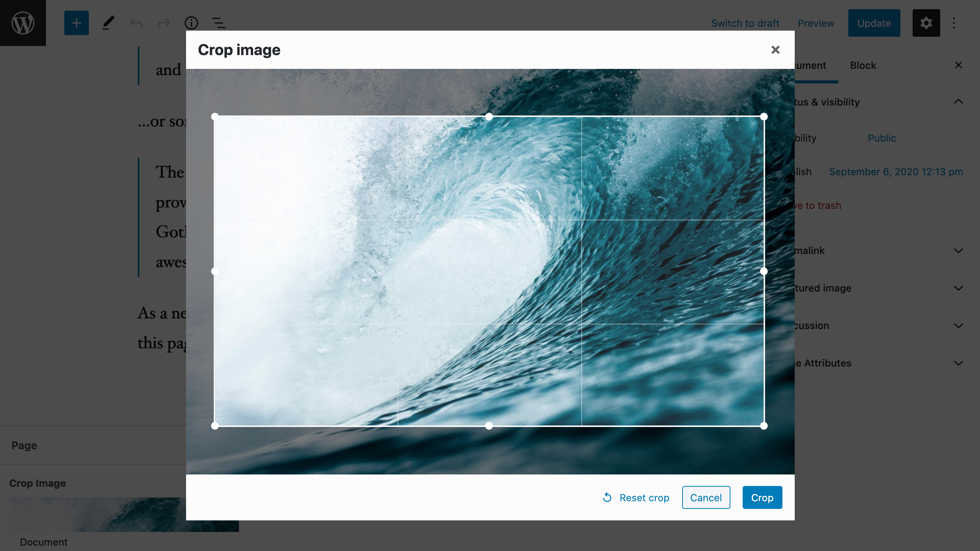Click the Crop button to apply

pos(762,497)
